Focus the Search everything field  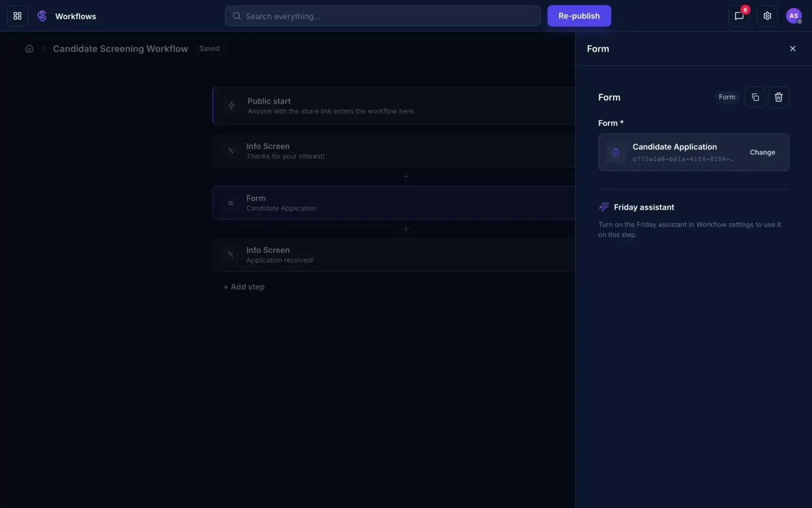tap(383, 16)
